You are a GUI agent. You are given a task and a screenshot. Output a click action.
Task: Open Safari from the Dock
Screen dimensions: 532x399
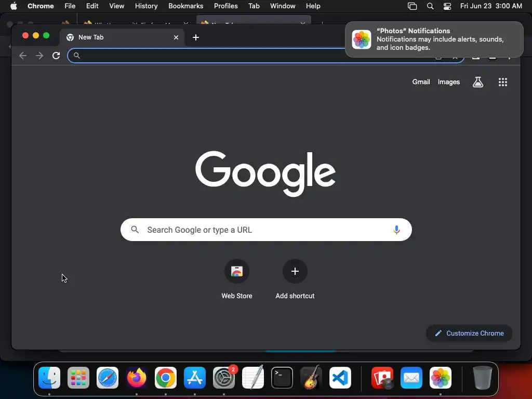[108, 377]
